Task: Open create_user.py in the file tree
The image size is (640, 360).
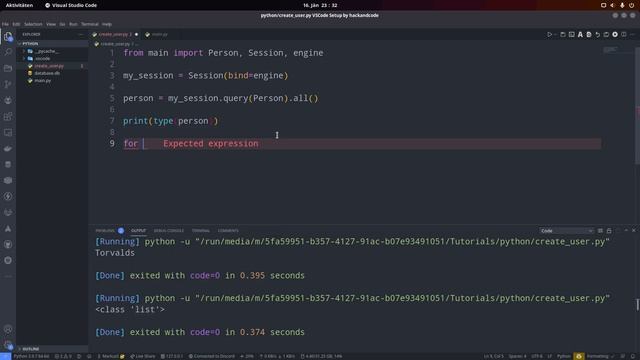Action: pos(49,66)
